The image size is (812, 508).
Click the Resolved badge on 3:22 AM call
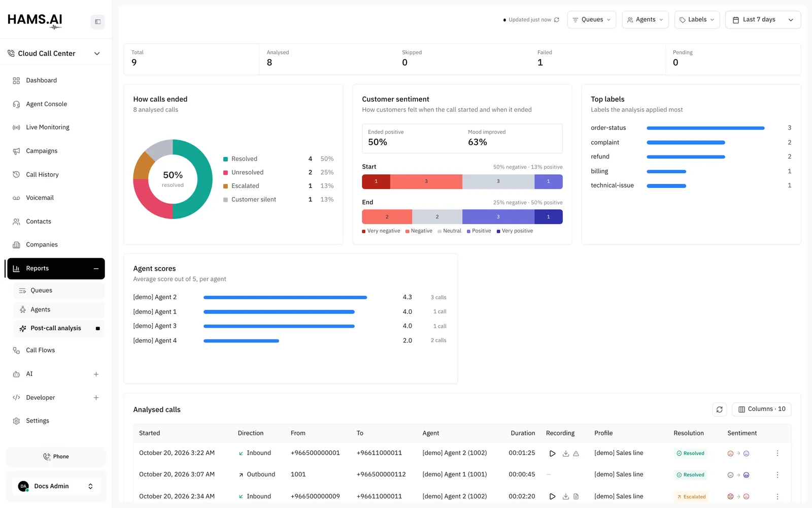(x=690, y=454)
